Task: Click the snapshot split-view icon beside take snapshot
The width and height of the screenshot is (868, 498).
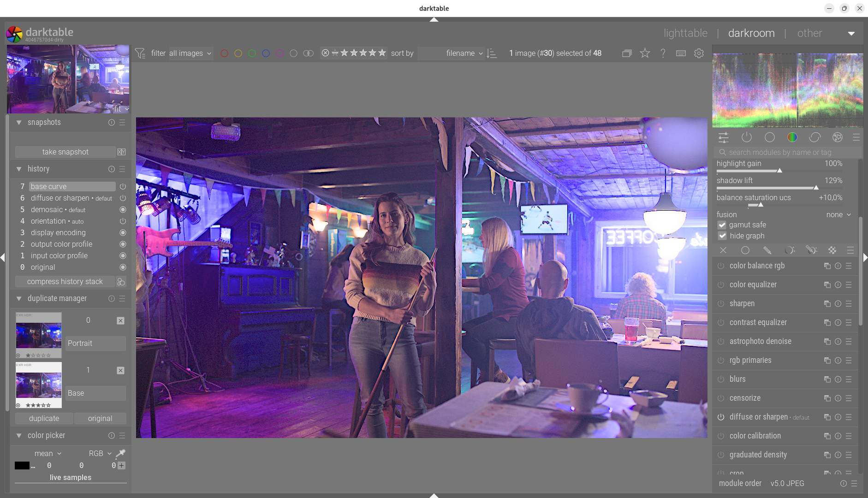Action: [121, 152]
